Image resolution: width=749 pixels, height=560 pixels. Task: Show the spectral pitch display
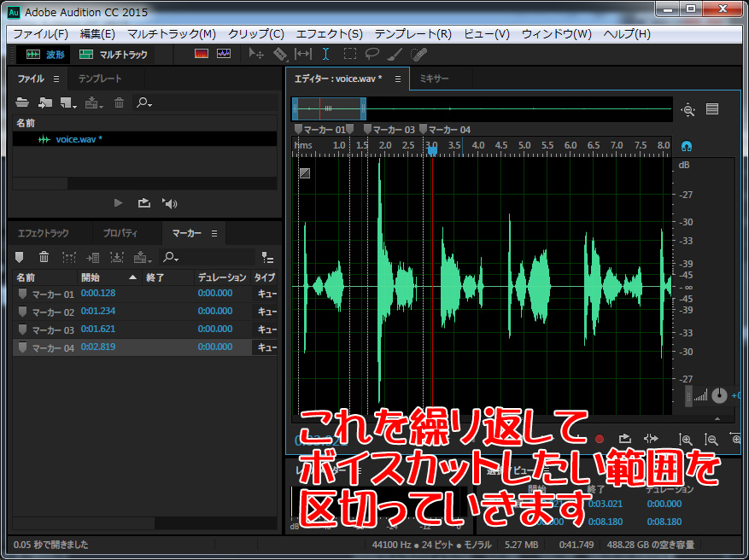tap(224, 54)
